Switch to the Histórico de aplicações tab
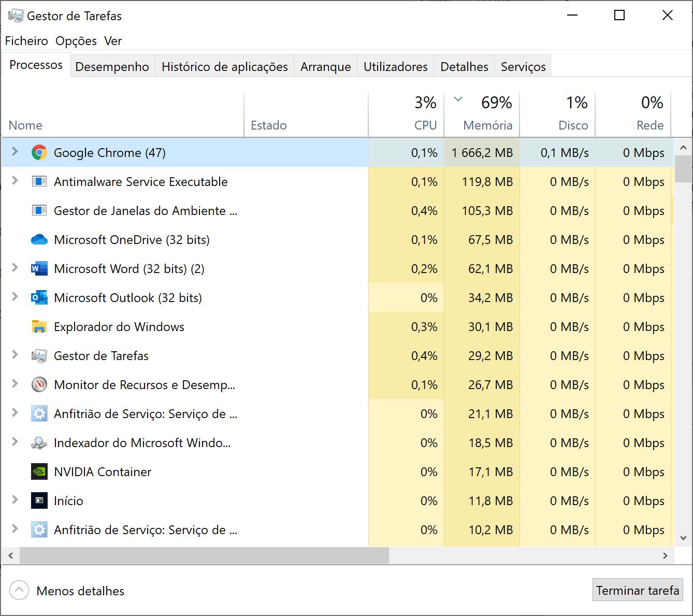This screenshot has width=693, height=616. pos(225,67)
